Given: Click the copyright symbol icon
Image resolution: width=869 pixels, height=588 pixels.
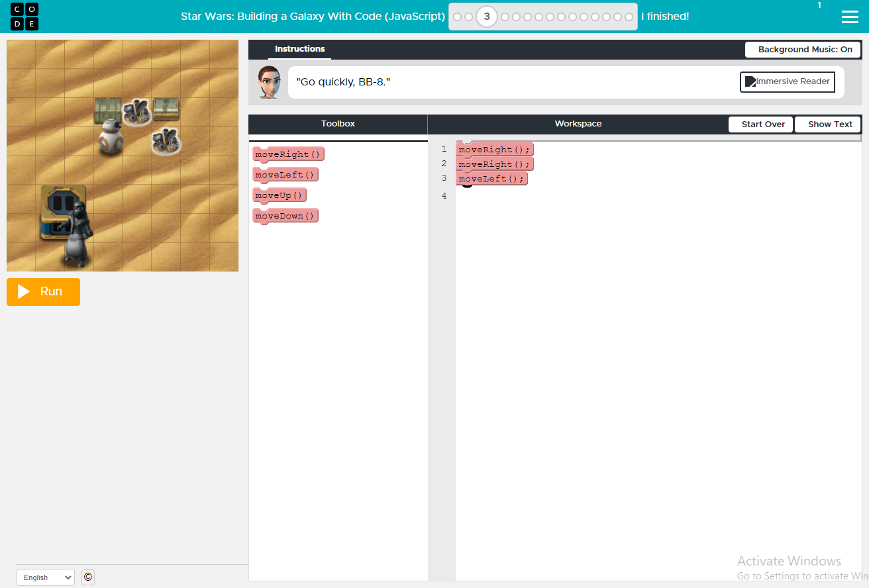Looking at the screenshot, I should click(x=88, y=577).
